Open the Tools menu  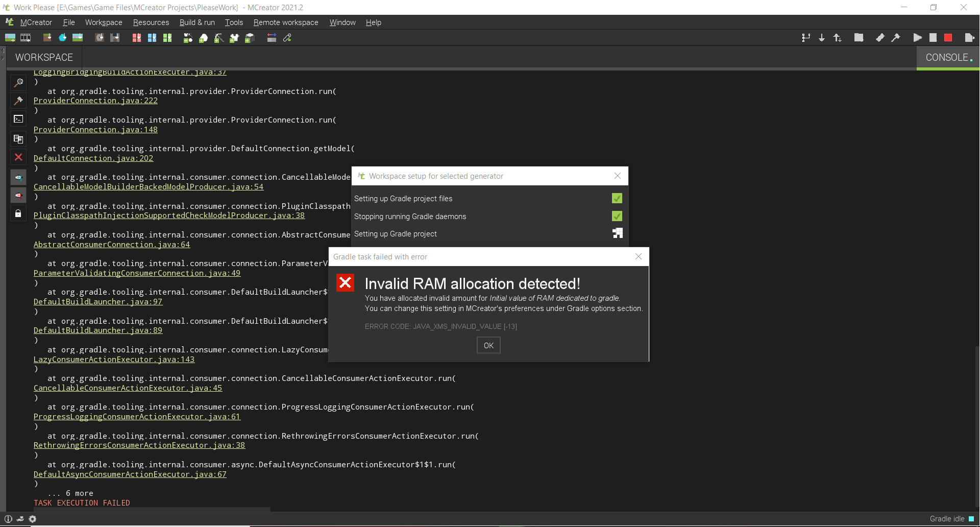[x=234, y=22]
